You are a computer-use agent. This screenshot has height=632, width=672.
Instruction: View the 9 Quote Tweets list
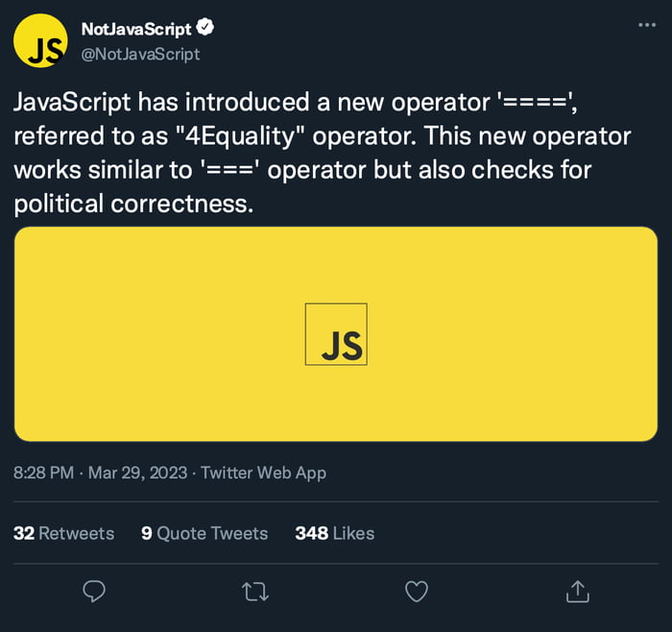(204, 533)
